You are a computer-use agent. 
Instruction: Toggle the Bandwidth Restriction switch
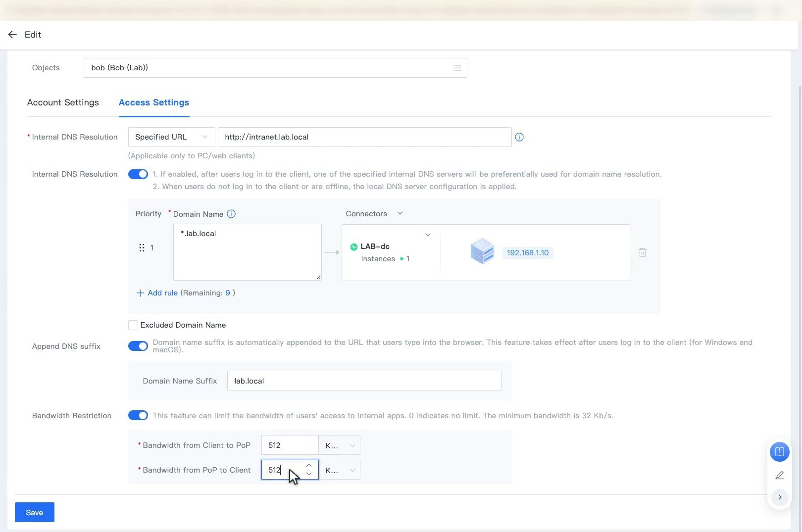pos(138,415)
